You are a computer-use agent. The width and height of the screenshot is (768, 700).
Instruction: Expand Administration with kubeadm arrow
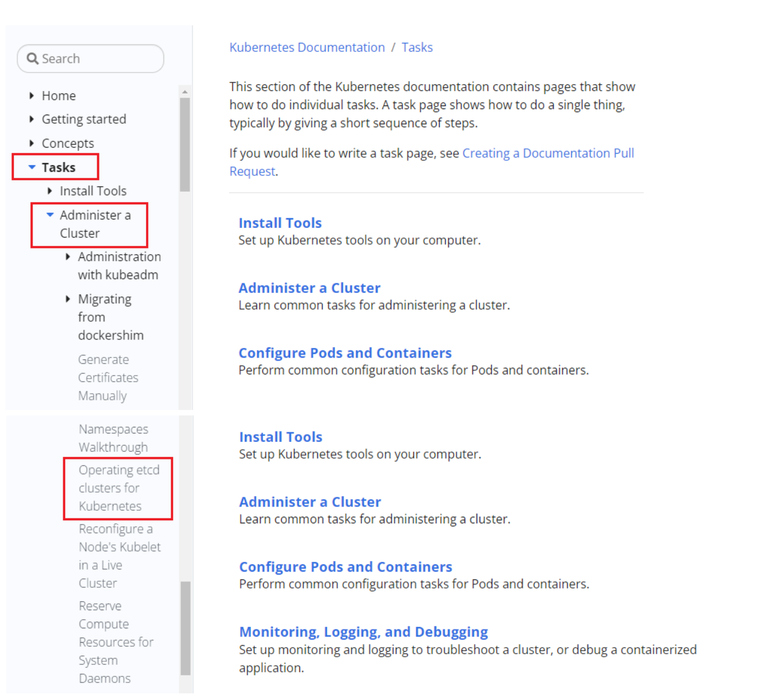coord(68,257)
